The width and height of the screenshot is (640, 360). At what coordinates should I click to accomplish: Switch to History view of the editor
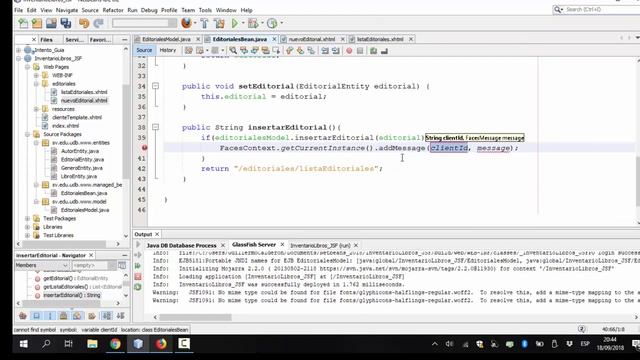coord(168,50)
